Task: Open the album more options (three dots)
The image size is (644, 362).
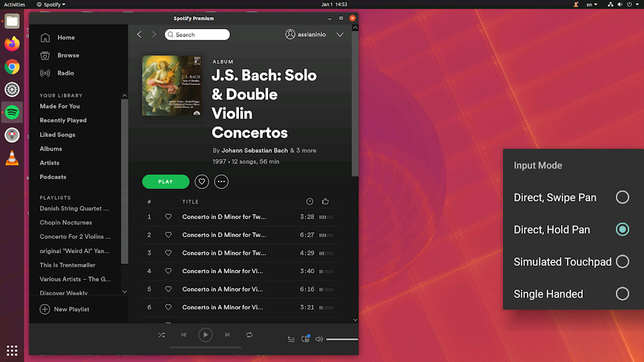Action: click(x=221, y=182)
